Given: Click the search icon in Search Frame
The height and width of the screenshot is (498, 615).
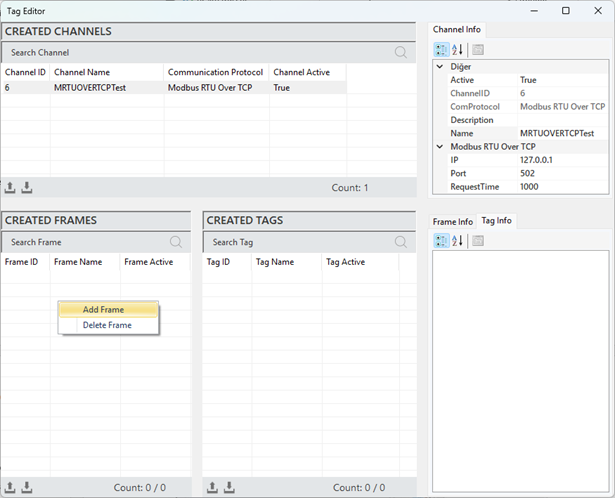Looking at the screenshot, I should click(x=176, y=242).
